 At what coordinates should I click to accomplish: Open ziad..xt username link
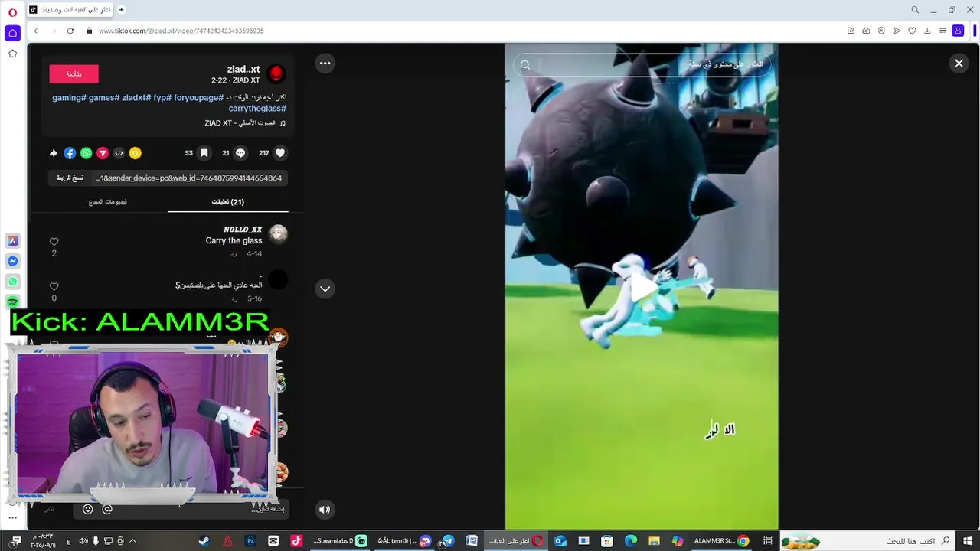tap(243, 70)
